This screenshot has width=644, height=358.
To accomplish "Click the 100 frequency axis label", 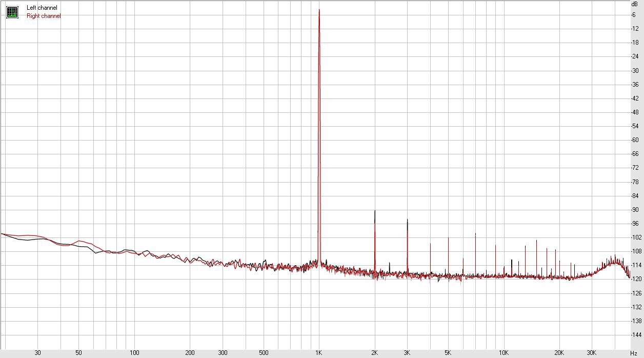I will tap(134, 353).
